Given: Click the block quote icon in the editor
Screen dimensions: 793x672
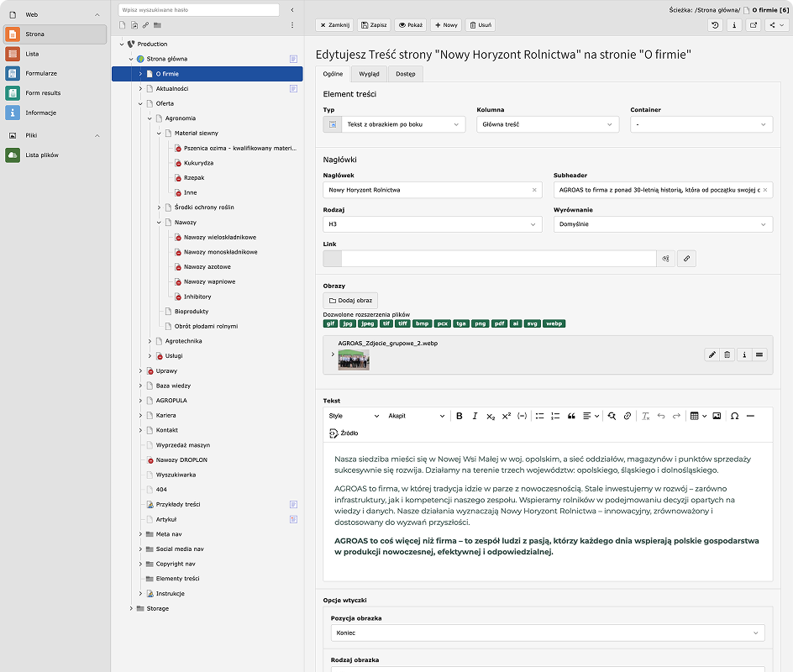Looking at the screenshot, I should (x=571, y=416).
